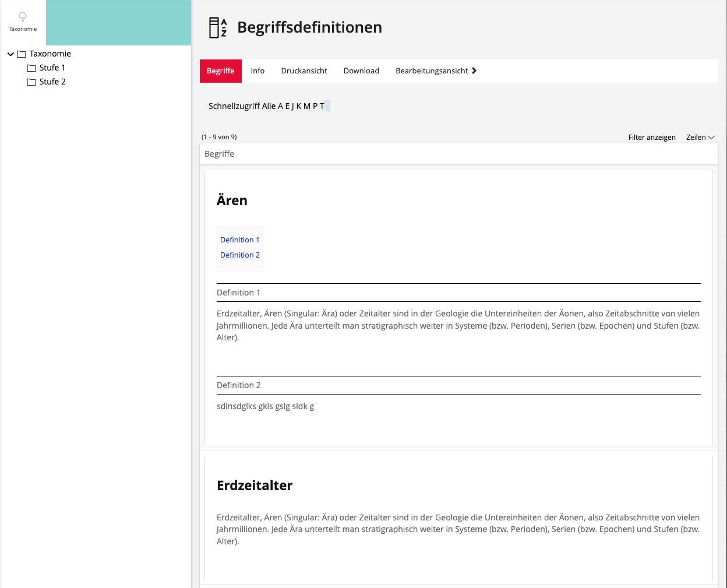Click the glossary book icon beside Begriffsdefinitionen
The image size is (727, 588).
click(x=218, y=27)
